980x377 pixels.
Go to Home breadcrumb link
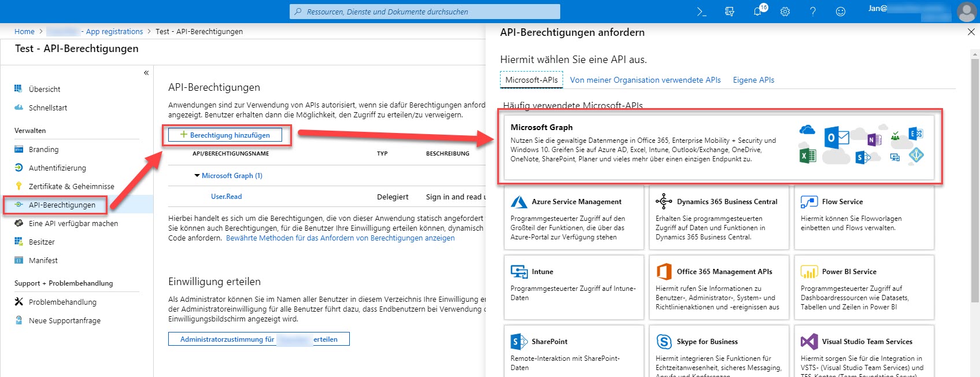coord(24,31)
